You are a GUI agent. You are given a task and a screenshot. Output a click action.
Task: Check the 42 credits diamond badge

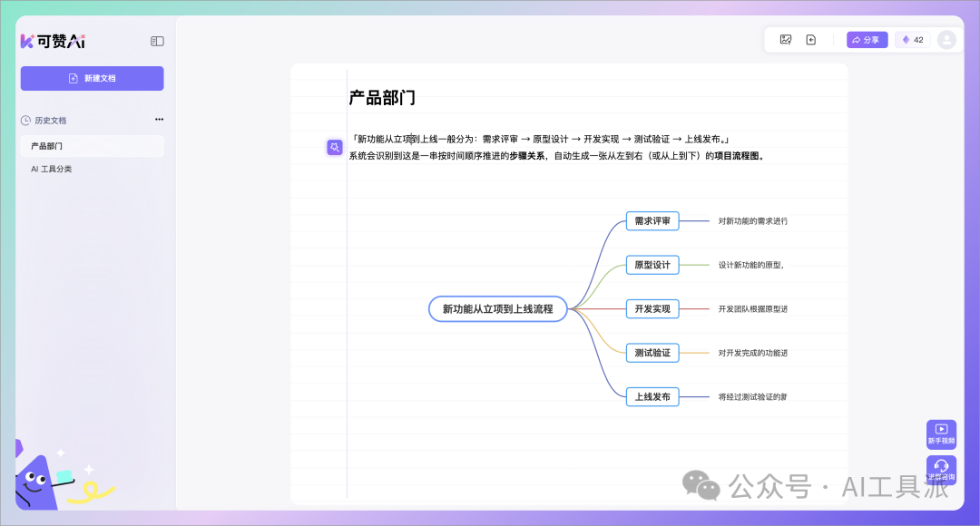(912, 40)
